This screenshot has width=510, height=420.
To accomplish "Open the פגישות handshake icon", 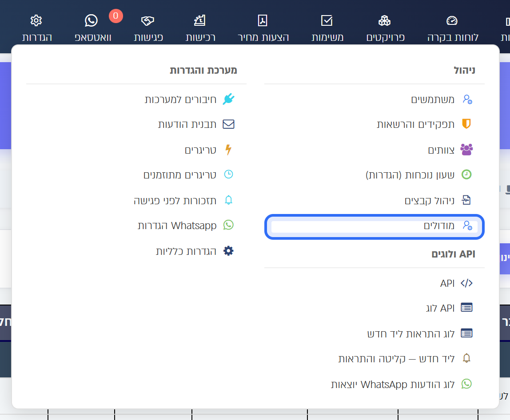I will 147,21.
